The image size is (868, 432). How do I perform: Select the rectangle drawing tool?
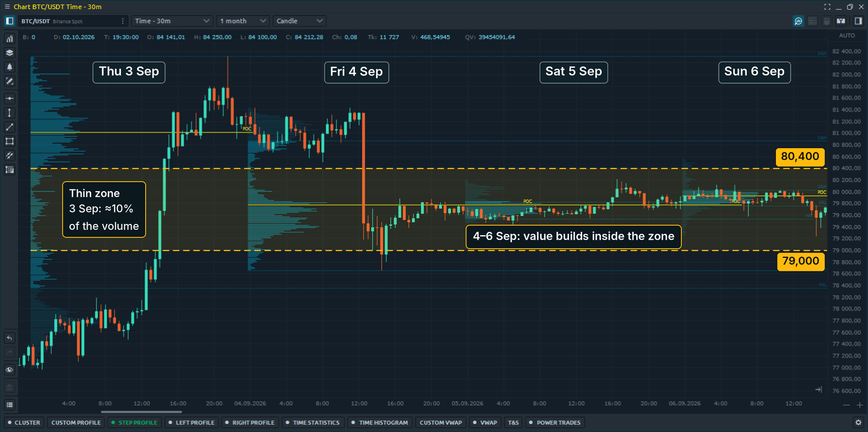coord(10,141)
